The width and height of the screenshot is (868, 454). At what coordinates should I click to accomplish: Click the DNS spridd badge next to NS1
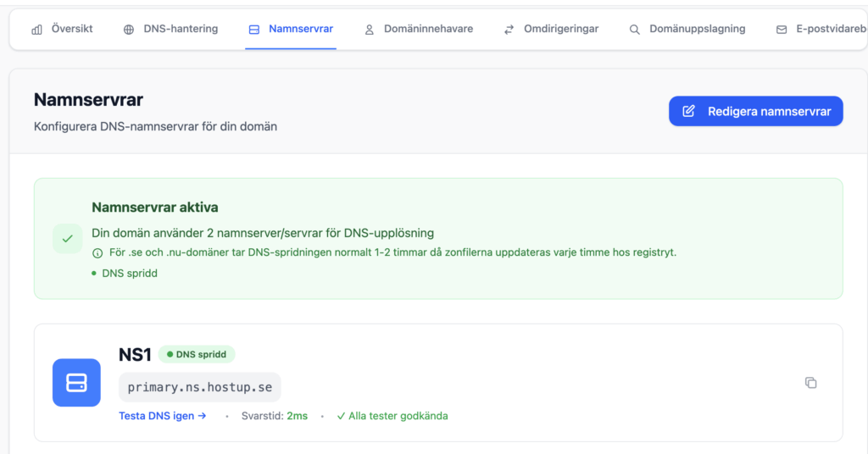[x=197, y=354]
